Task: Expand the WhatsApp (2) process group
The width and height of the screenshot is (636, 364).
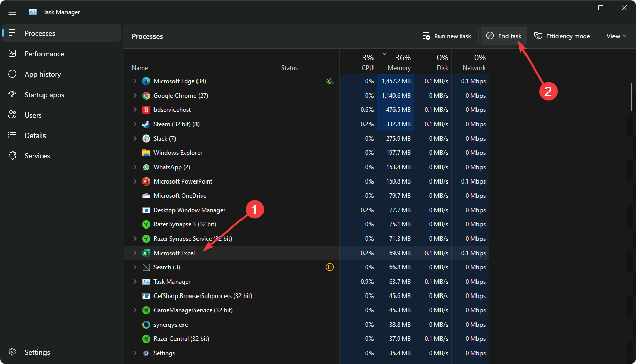Action: point(135,167)
